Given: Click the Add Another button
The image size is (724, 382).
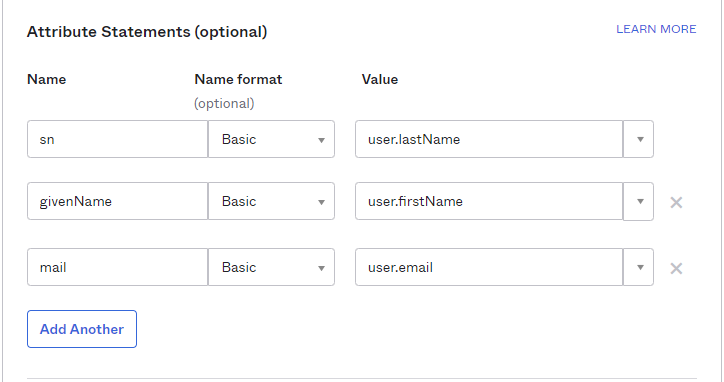Looking at the screenshot, I should click(x=82, y=329).
